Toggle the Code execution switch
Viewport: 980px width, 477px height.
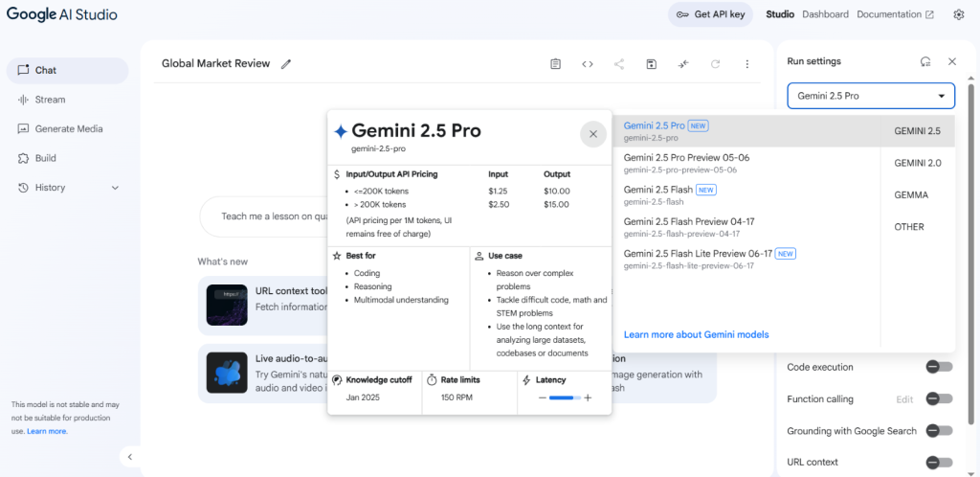940,367
